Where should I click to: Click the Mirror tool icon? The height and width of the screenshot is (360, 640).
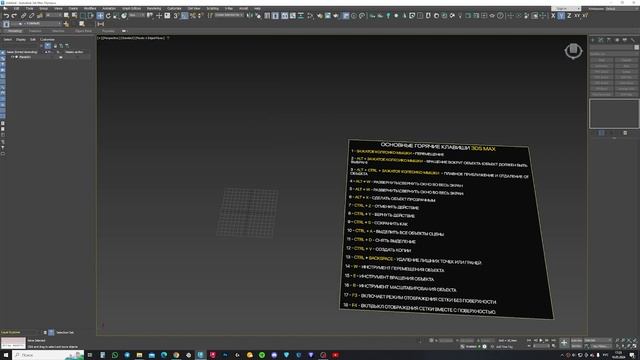coord(249,16)
